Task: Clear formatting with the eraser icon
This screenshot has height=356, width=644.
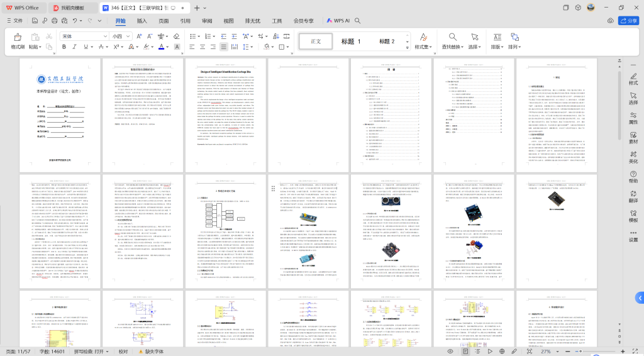Action: (177, 36)
